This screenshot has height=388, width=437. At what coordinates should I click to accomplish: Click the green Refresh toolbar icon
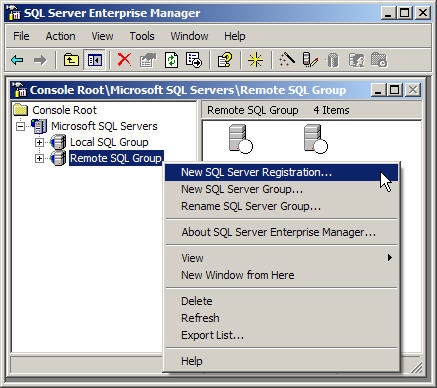point(171,60)
